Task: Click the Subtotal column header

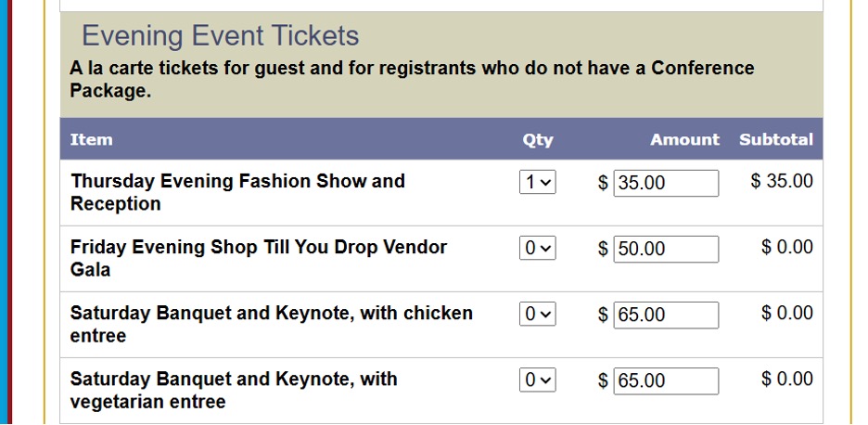Action: (x=776, y=140)
